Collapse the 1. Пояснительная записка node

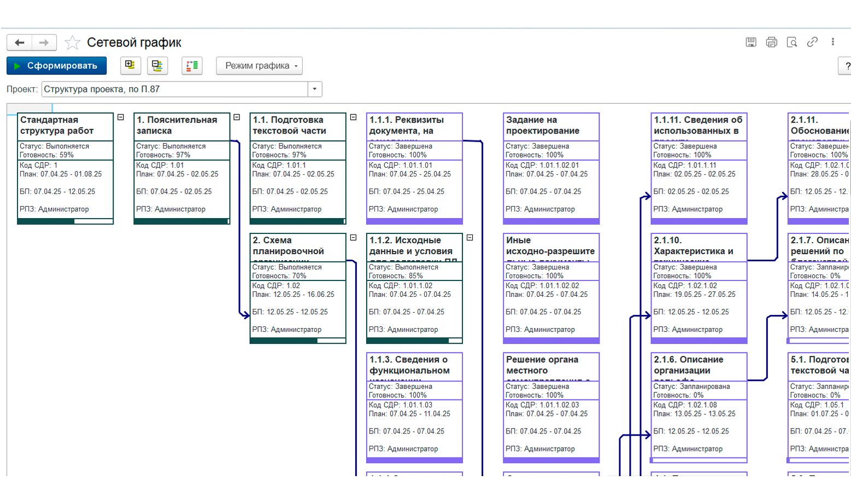237,117
